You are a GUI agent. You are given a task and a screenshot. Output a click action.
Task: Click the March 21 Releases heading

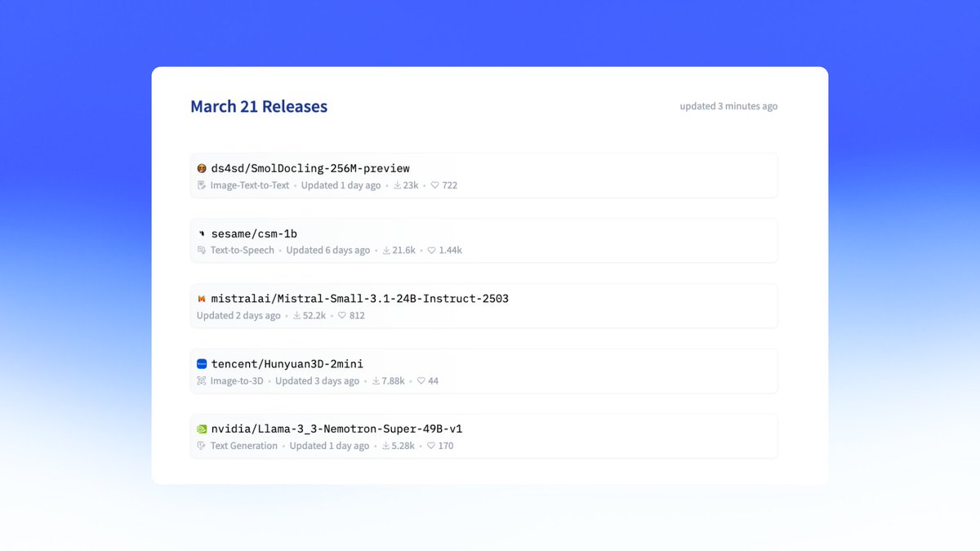[x=259, y=106]
